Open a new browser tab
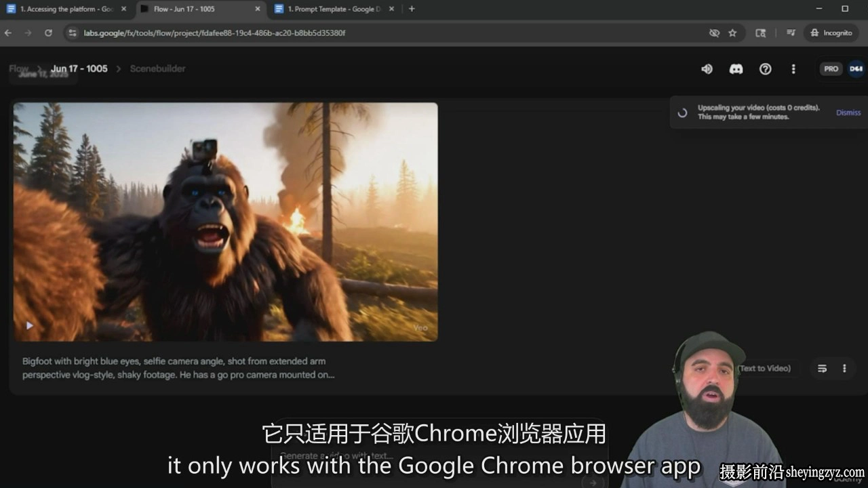868x488 pixels. coord(412,9)
